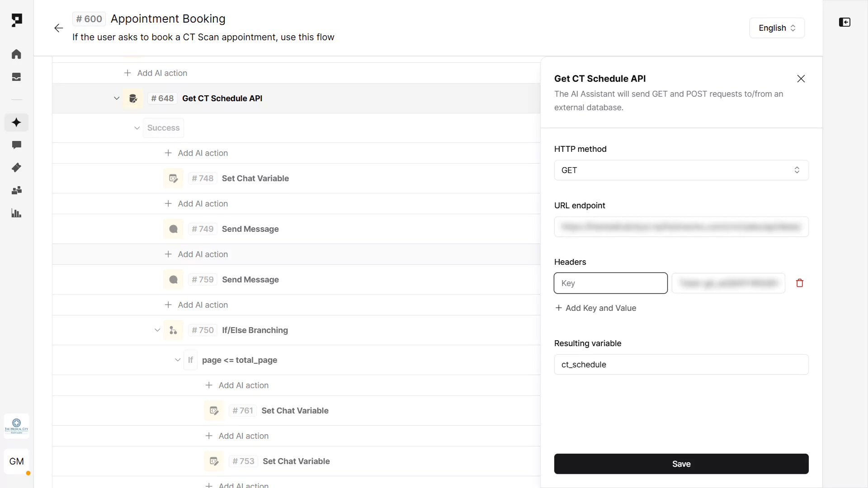Close the Get CT Schedule API panel
The width and height of the screenshot is (868, 488).
[801, 79]
